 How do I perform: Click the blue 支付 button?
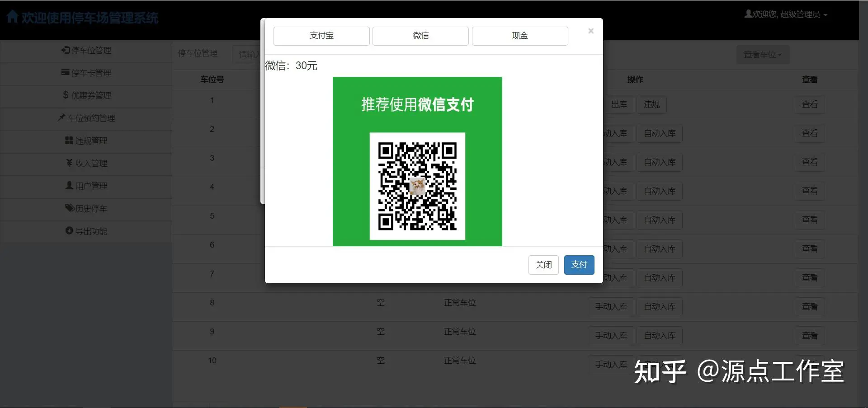coord(579,265)
